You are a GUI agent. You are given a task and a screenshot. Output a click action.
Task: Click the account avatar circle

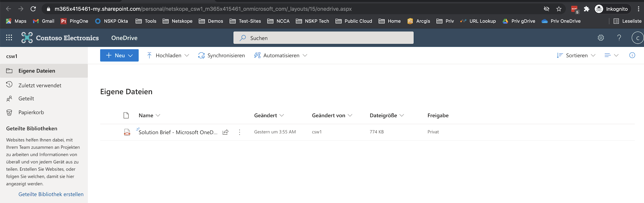coord(637,38)
